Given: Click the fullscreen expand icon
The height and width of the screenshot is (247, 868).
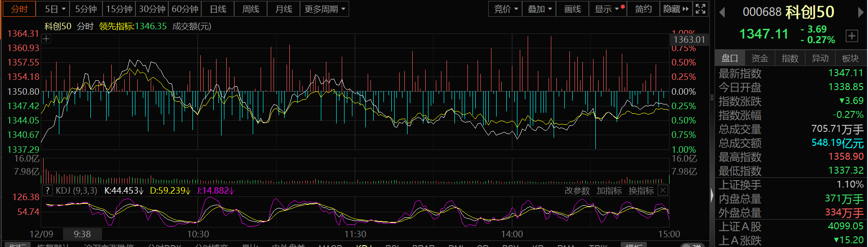Looking at the screenshot, I should coord(701,9).
